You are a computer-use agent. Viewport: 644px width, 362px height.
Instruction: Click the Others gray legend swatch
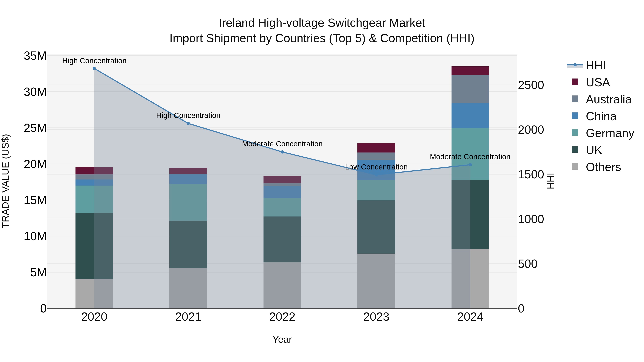[575, 166]
